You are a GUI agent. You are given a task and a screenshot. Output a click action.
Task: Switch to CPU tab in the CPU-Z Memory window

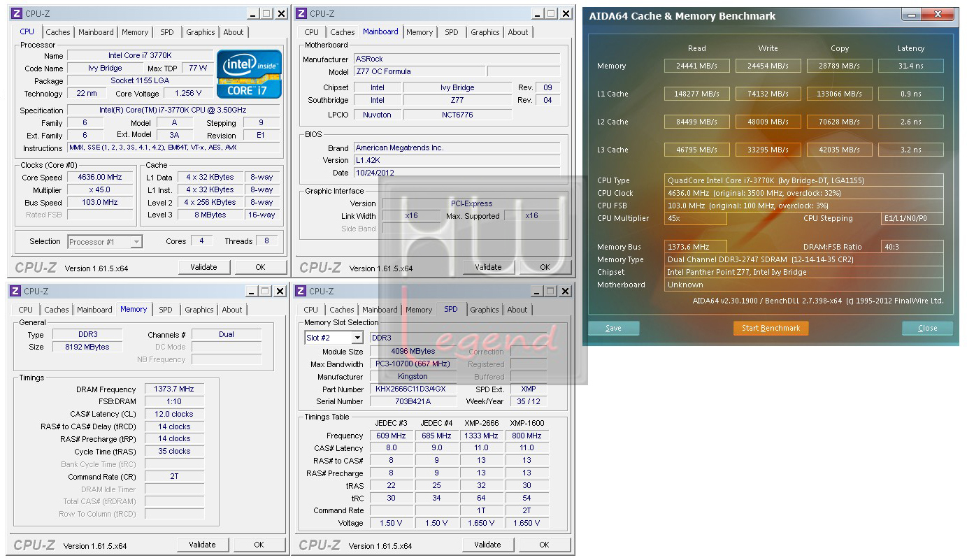tap(26, 310)
